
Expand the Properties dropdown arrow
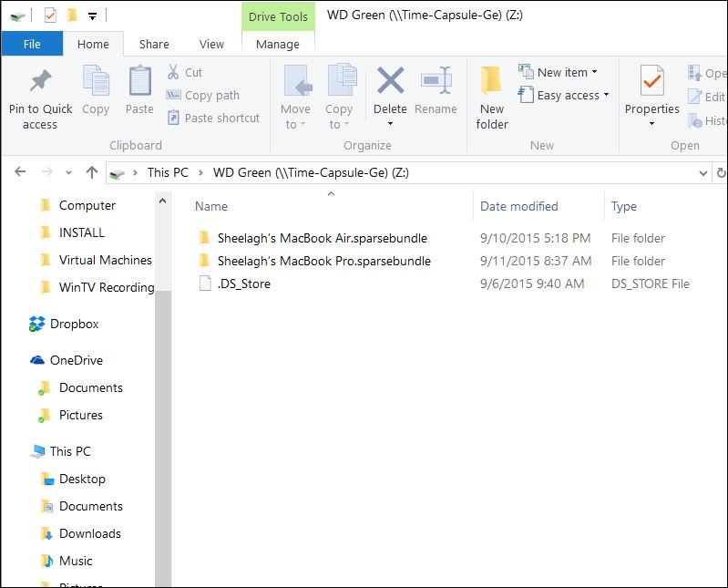click(x=651, y=124)
